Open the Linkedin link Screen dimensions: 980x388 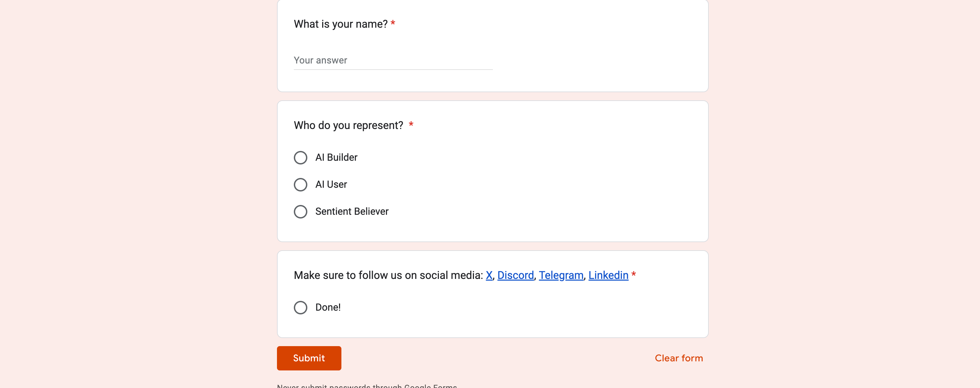click(608, 275)
